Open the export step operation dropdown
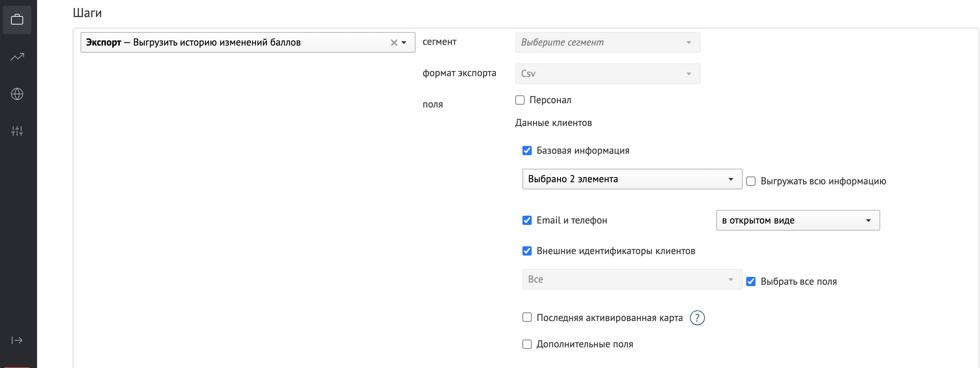 248,43
